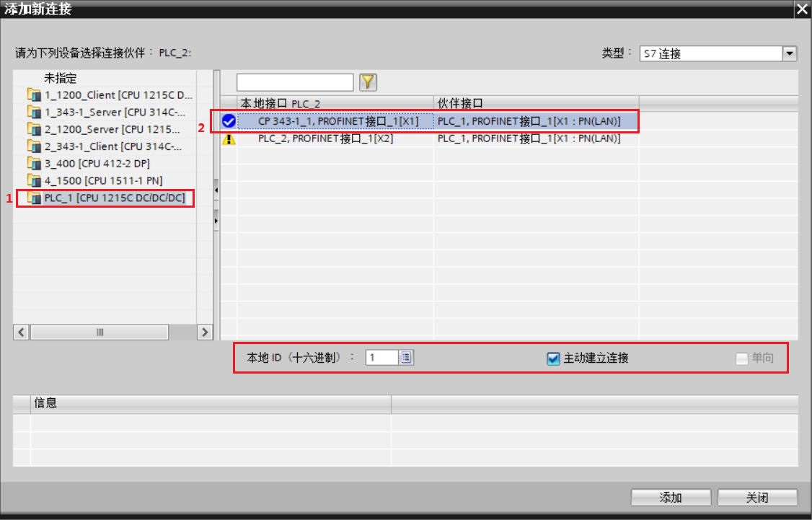Click the device list horizontal scrollbar thumb
812x520 pixels.
(100, 332)
